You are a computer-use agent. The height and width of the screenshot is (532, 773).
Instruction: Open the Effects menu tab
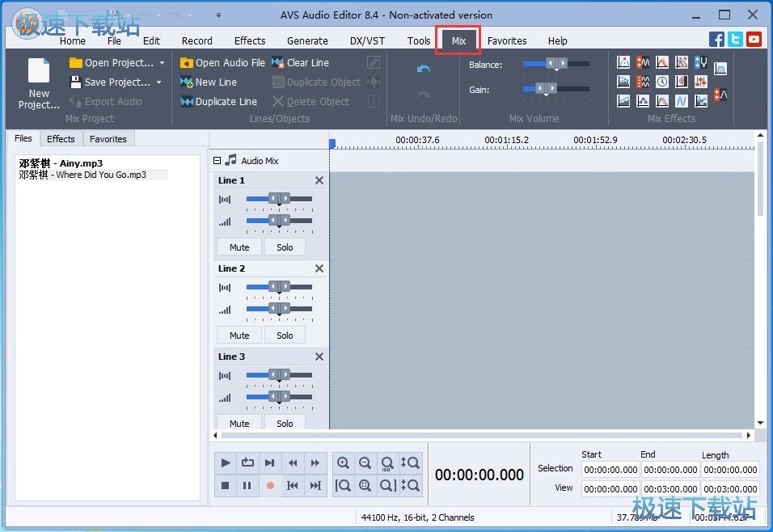pyautogui.click(x=250, y=40)
